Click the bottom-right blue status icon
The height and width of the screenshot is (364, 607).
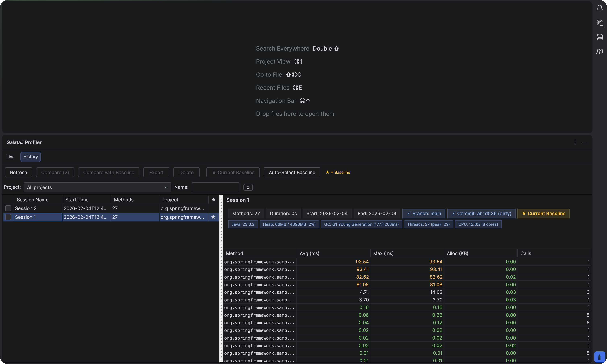tap(599, 357)
